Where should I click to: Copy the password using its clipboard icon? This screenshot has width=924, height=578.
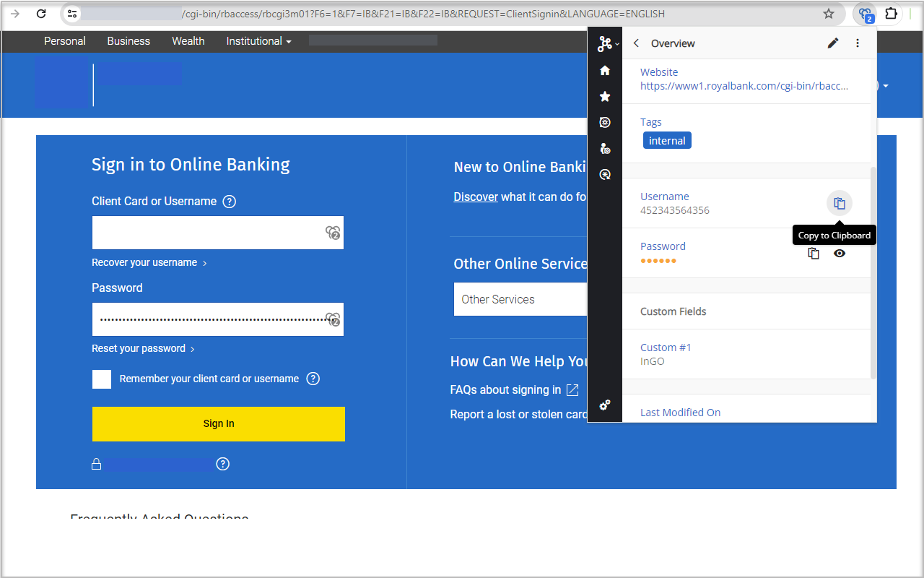(814, 253)
